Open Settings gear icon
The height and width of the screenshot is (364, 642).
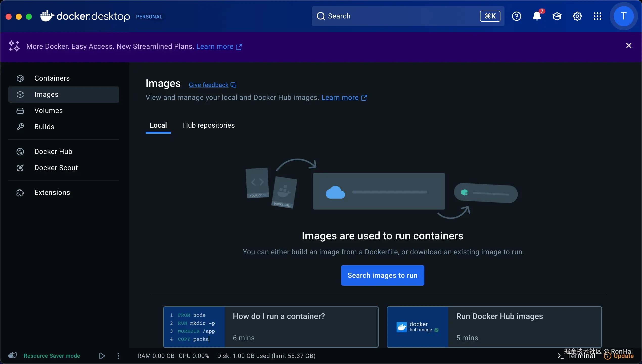pos(577,16)
